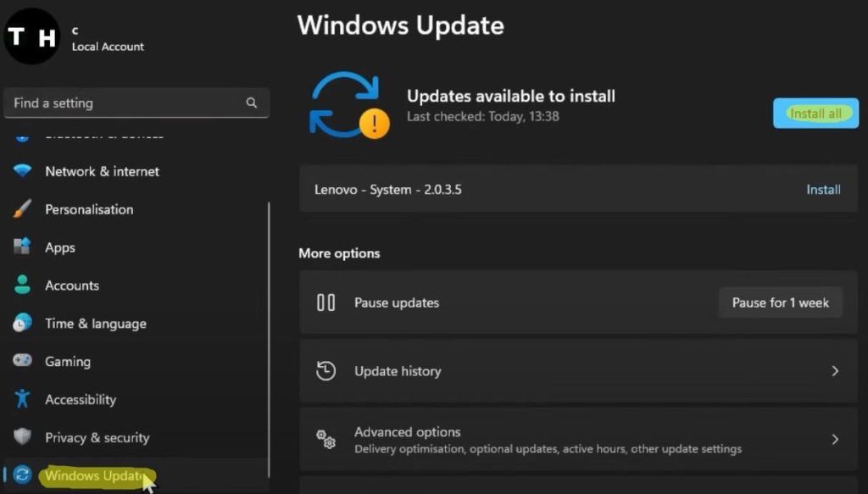Click the Lenovo - System - 2.0.3.5 text
Viewport: 868px width, 494px height.
click(388, 190)
